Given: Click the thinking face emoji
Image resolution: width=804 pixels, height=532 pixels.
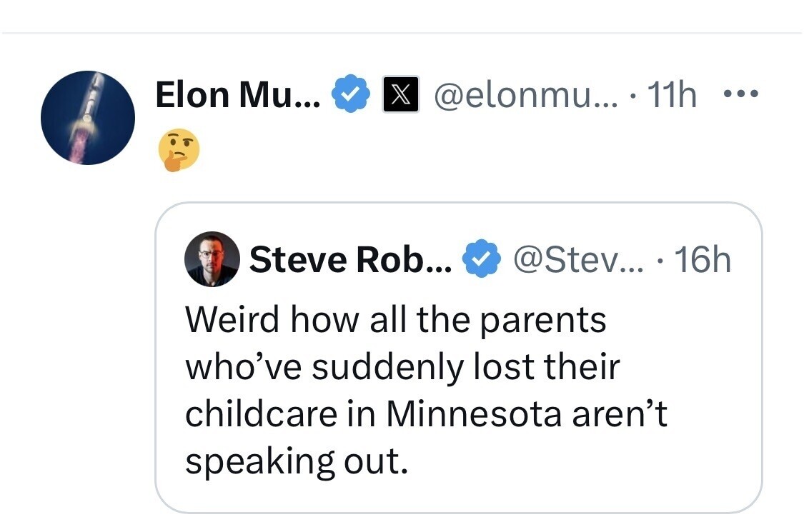Looking at the screenshot, I should pos(179,150).
